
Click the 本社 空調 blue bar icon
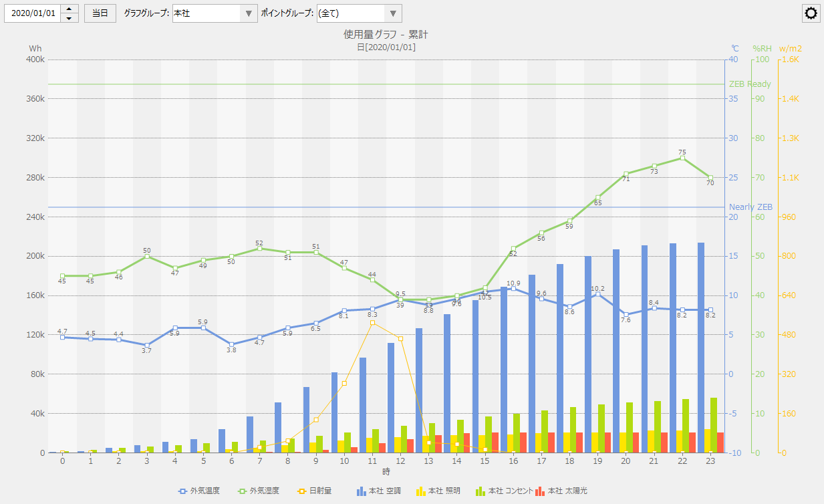click(x=362, y=491)
